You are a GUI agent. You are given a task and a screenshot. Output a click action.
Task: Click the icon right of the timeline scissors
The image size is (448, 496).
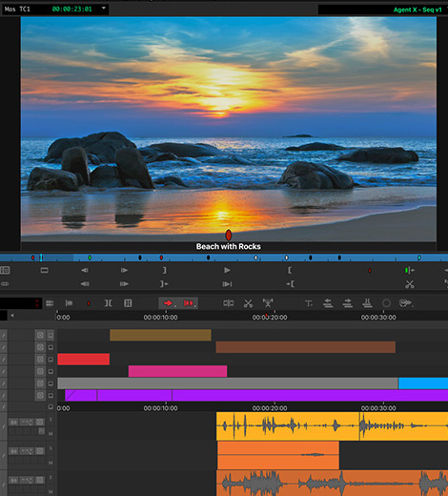[x=268, y=303]
